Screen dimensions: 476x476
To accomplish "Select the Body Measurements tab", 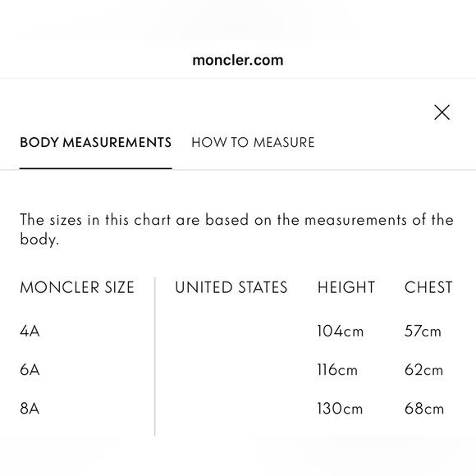I will click(x=96, y=142).
